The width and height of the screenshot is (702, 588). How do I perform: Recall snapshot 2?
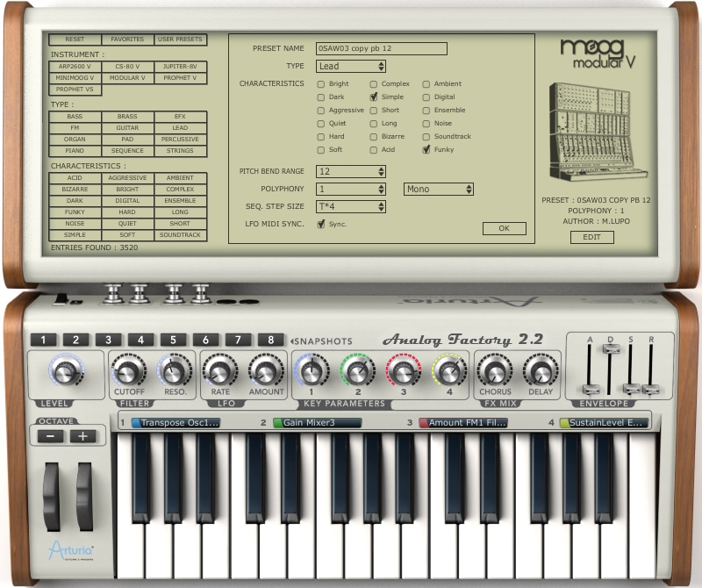pyautogui.click(x=75, y=340)
